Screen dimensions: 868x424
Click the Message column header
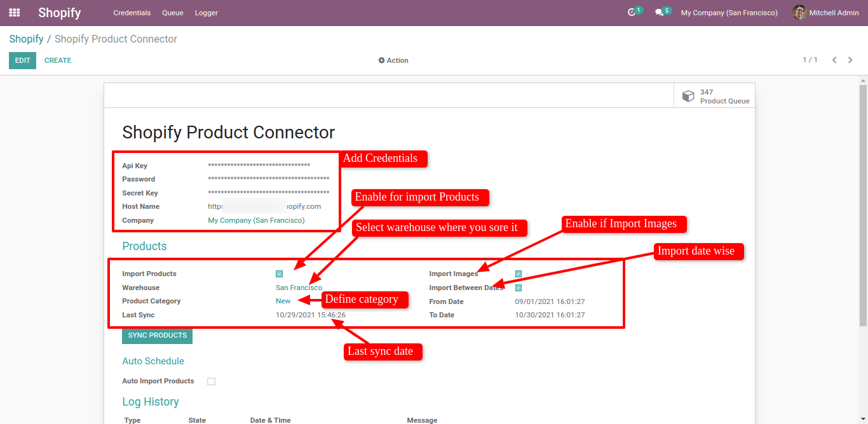[x=422, y=420]
